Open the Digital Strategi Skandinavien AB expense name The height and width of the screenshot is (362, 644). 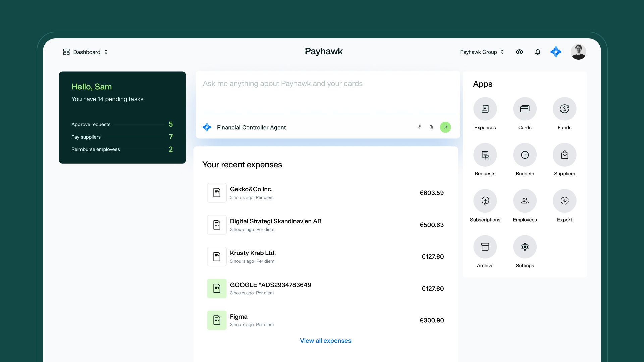point(276,221)
